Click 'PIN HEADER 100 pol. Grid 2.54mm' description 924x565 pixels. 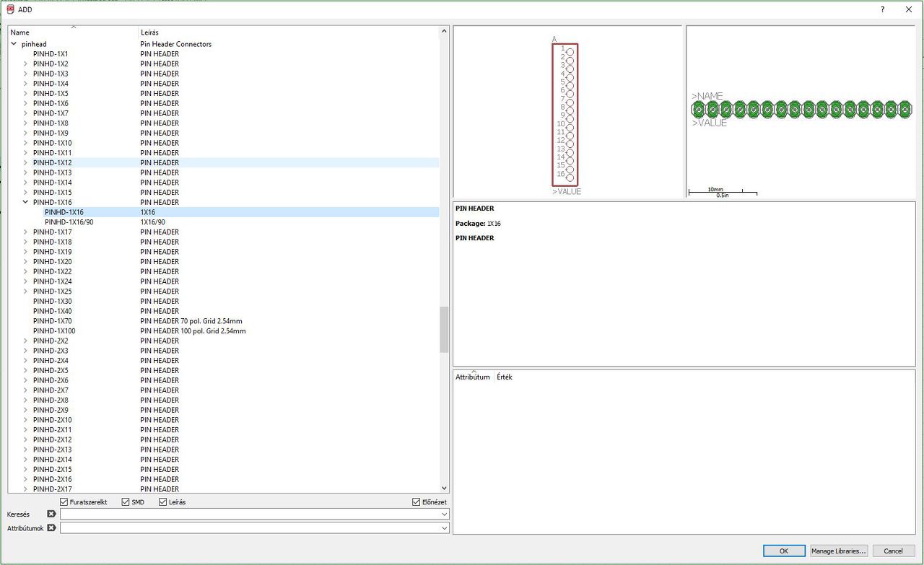point(193,331)
